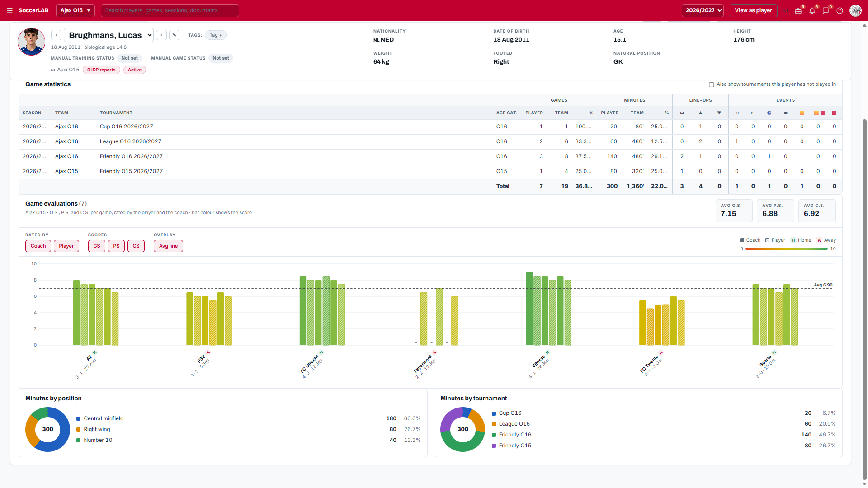Viewport: 868px width, 488px height.
Task: Click the Active status badge
Action: click(x=134, y=70)
